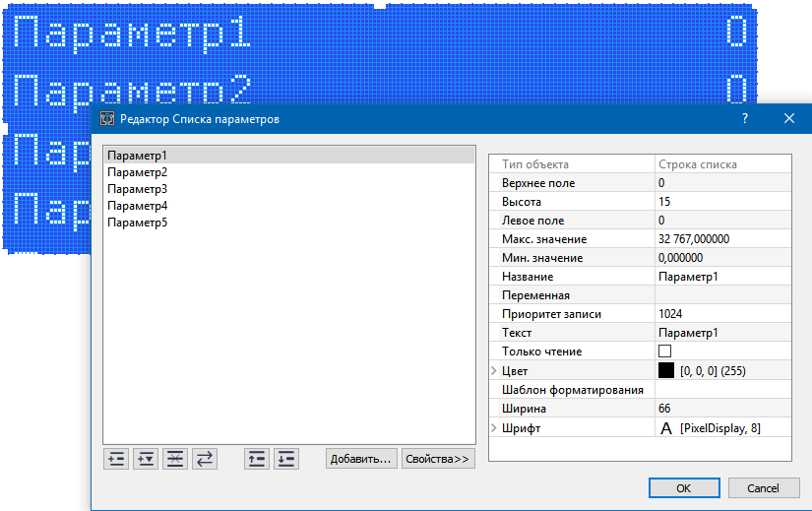Click the Высота property label
The width and height of the screenshot is (812, 511).
tap(522, 202)
